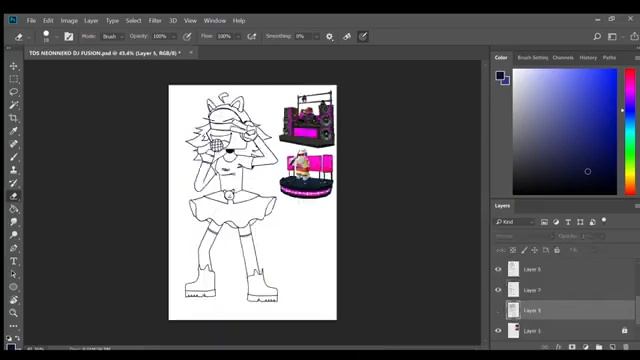The image size is (640, 360).
Task: Toggle Erase to History button
Action: [347, 37]
